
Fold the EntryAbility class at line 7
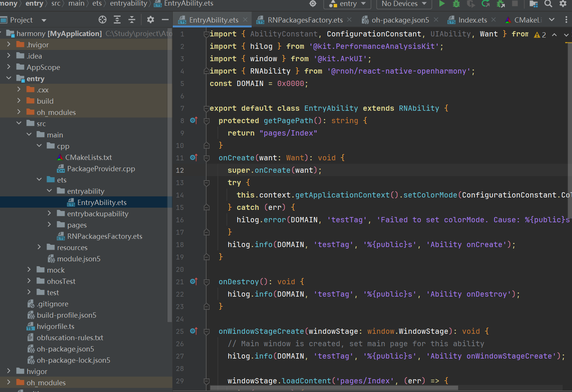coord(206,109)
